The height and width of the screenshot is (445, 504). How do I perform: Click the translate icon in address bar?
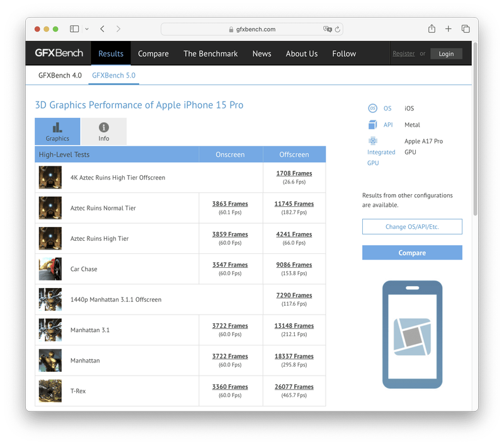327,29
